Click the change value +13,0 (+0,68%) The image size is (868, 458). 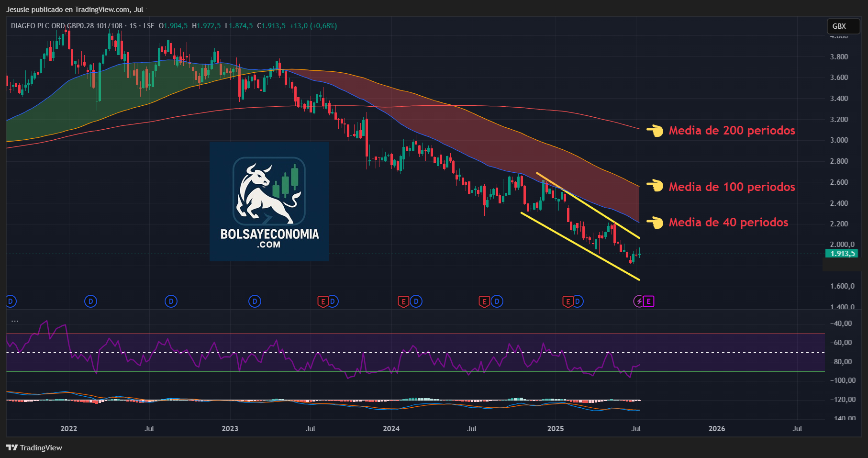(x=313, y=26)
